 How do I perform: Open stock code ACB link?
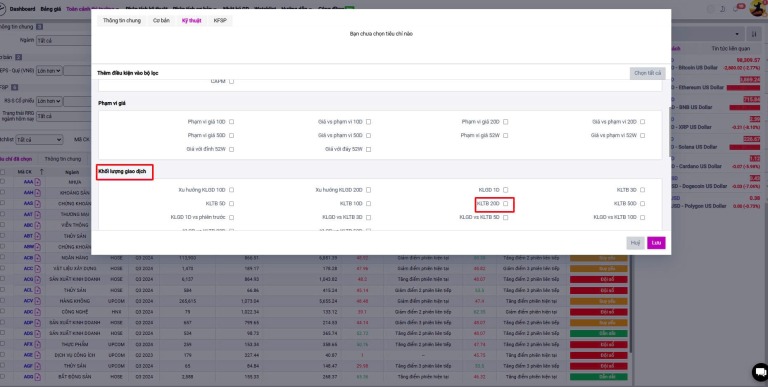point(28,258)
